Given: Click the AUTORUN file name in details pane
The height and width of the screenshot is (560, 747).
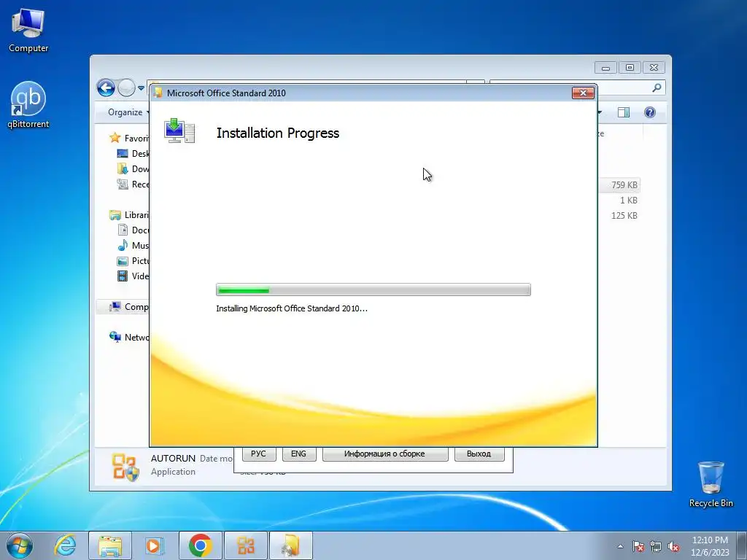Looking at the screenshot, I should (173, 458).
